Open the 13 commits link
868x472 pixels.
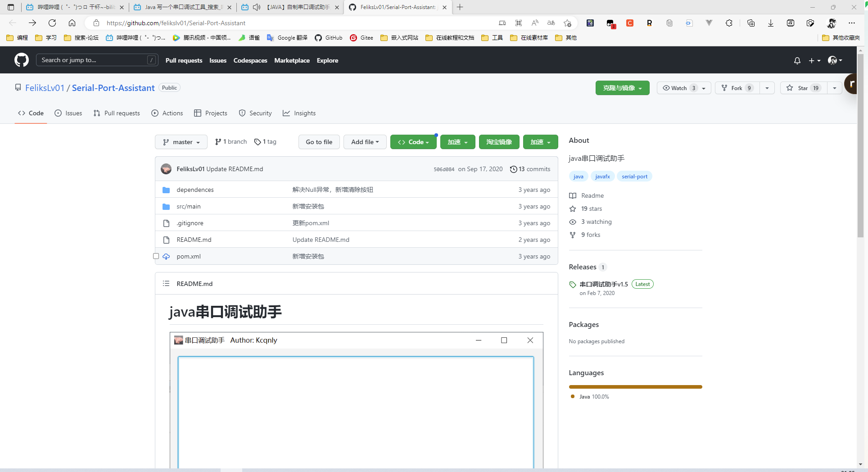tap(530, 169)
